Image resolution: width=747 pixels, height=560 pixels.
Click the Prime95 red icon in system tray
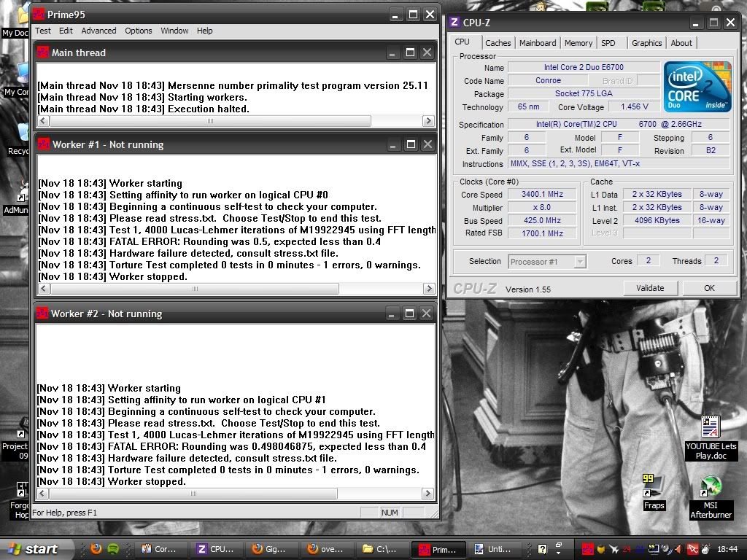[587, 549]
